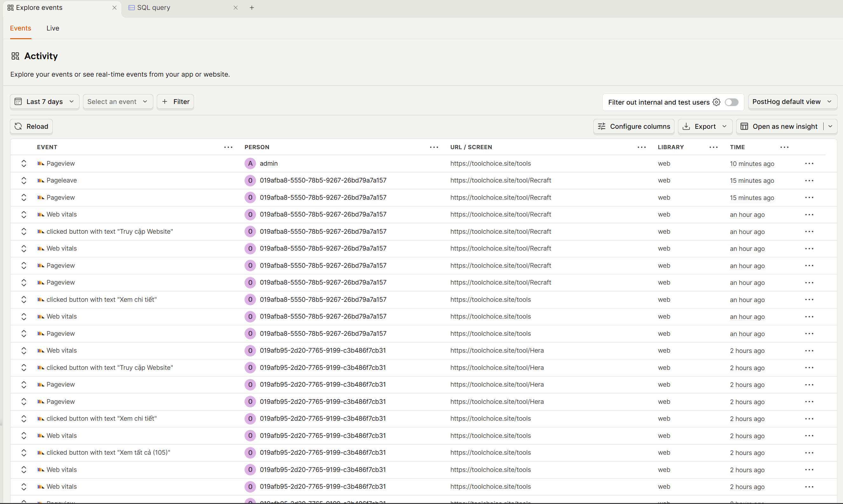Close the SQL query tab

coord(235,8)
